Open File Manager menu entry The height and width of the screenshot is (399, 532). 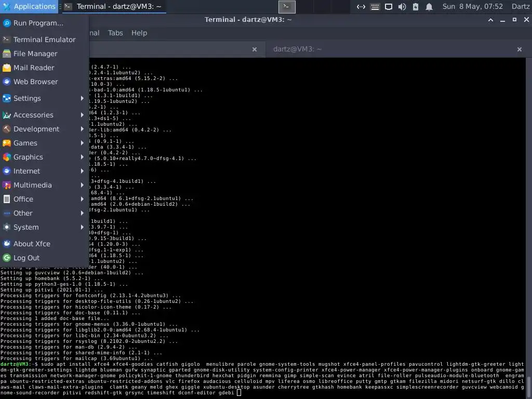click(x=45, y=54)
